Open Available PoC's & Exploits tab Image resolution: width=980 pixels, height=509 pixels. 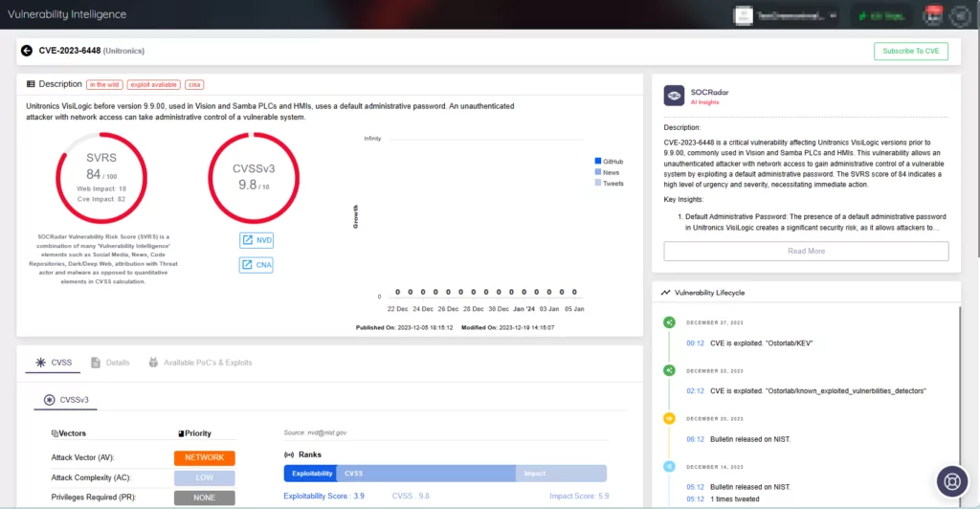pos(200,363)
